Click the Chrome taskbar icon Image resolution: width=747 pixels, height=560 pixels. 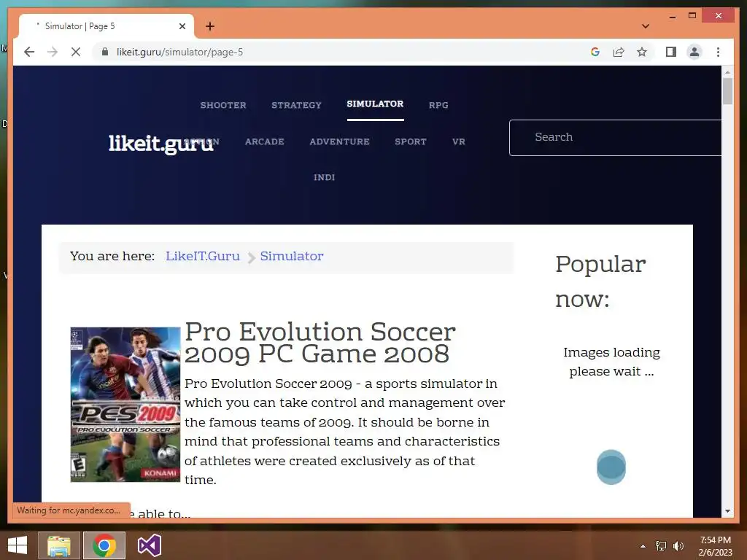(104, 545)
